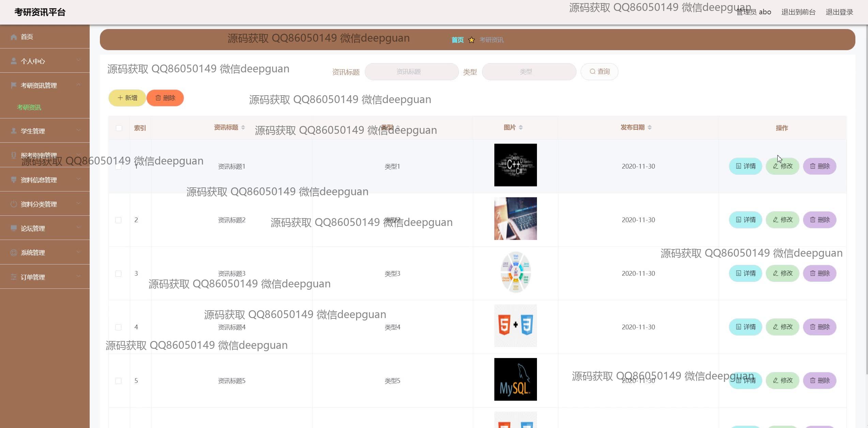Screen dimensions: 868x428
Task: Click the 查询 search button
Action: coord(599,72)
